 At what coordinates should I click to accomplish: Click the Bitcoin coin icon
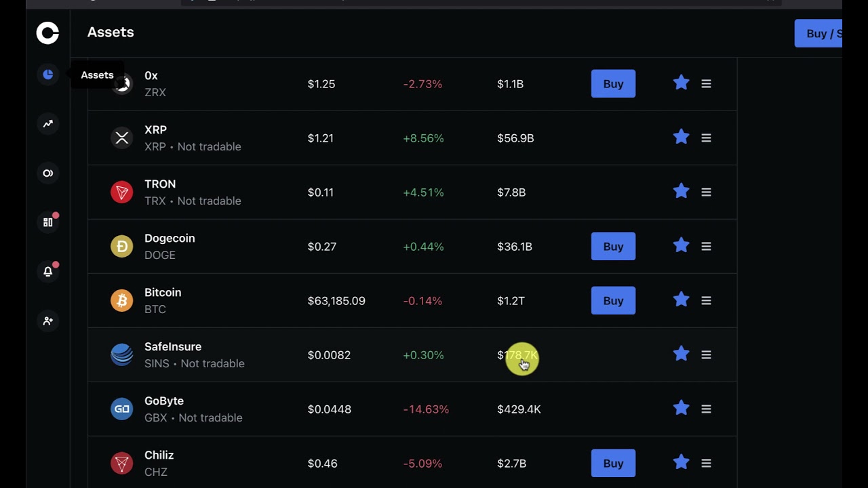[122, 300]
